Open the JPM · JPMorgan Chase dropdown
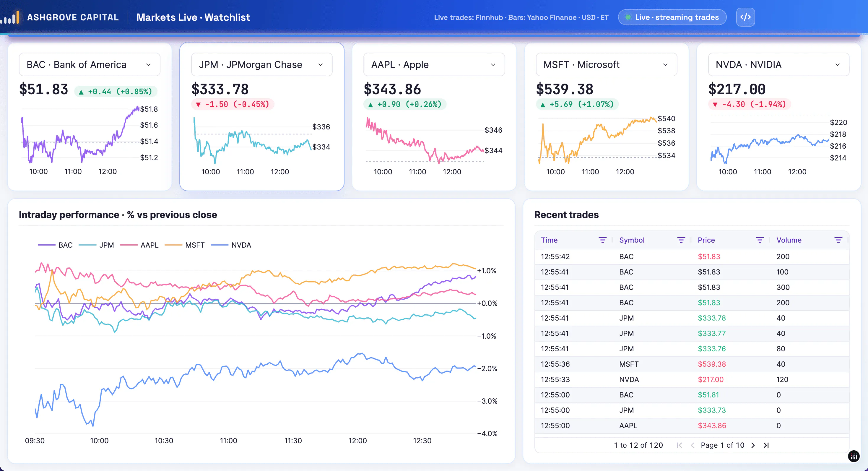This screenshot has width=868, height=471. coord(261,64)
